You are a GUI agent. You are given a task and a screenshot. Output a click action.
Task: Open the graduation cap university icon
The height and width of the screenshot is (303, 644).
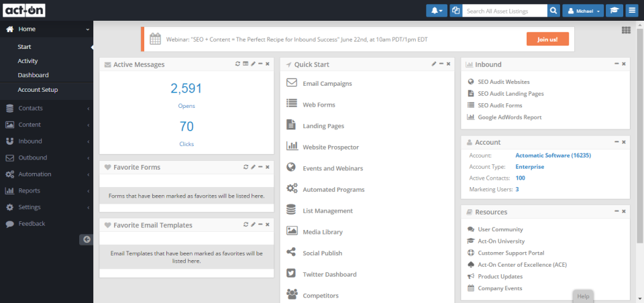[614, 11]
